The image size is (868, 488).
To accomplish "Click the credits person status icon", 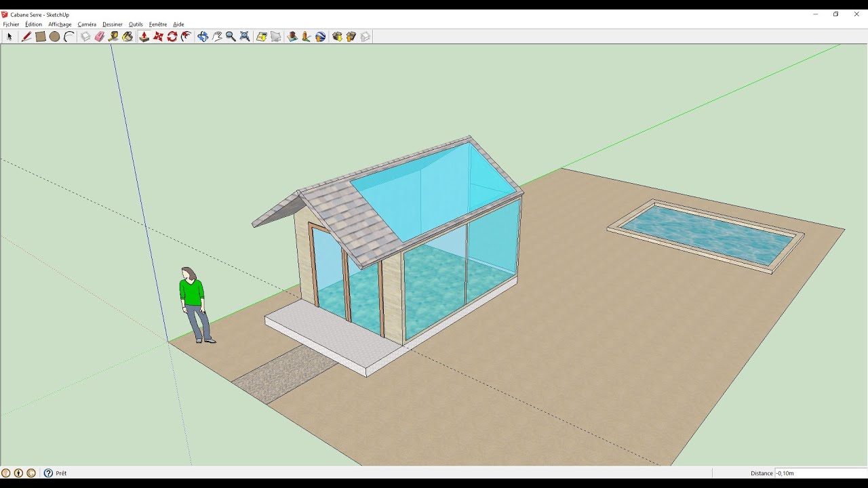I will (x=18, y=473).
